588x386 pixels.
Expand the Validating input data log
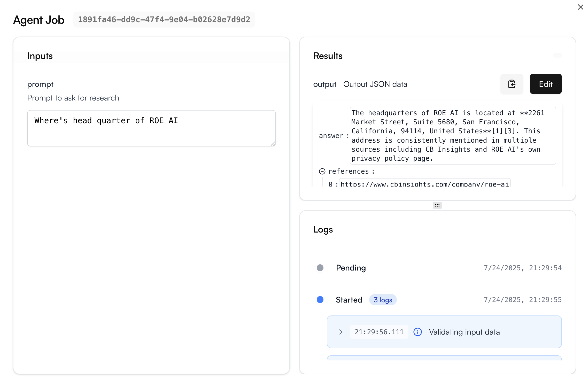341,332
